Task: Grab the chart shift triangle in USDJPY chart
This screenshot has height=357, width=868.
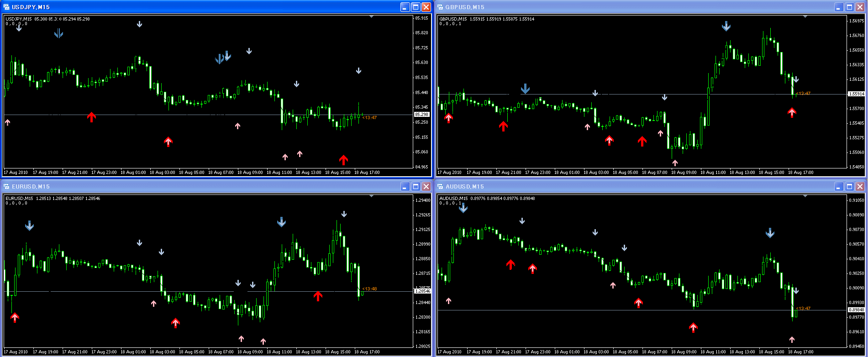Action: (x=371, y=16)
